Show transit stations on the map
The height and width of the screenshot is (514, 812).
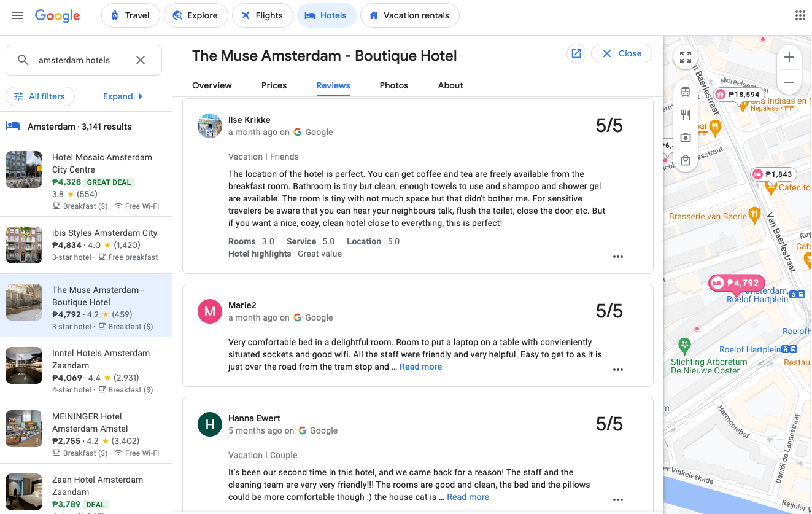685,91
